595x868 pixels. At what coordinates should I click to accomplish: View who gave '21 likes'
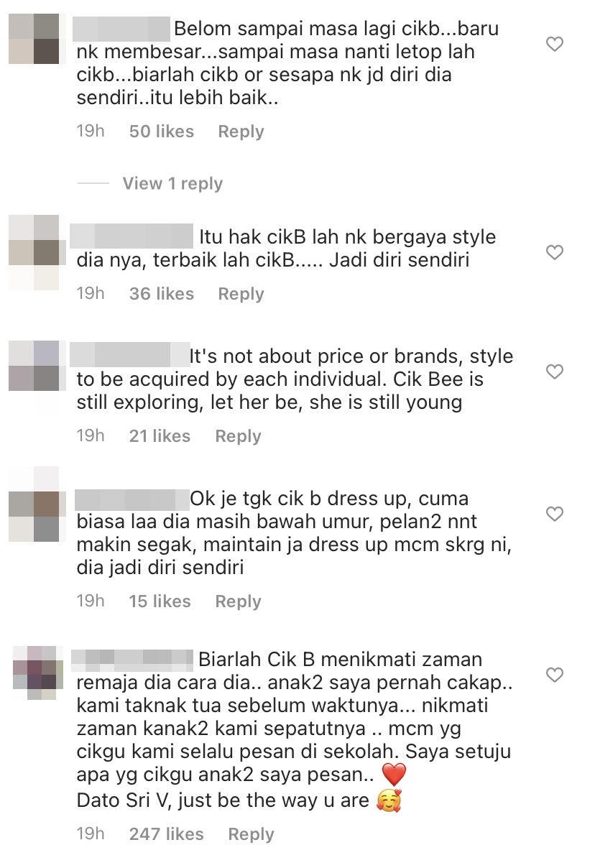160,436
